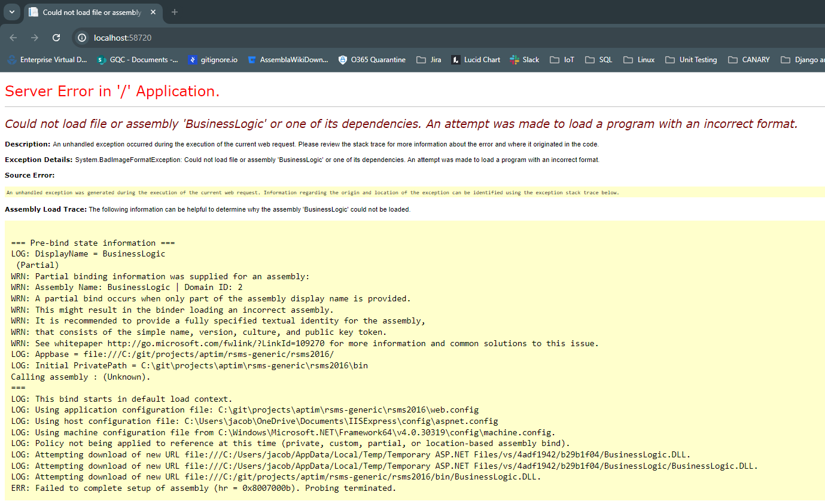825x504 pixels.
Task: Click the 'ERR: Failed to complete setup of assembly' line
Action: coord(203,488)
